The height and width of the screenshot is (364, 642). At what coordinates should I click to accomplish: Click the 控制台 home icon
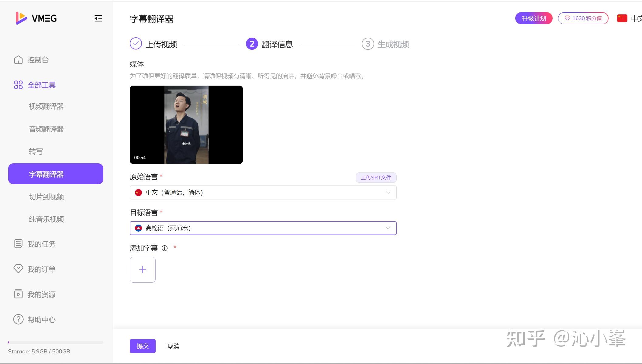[x=18, y=60]
